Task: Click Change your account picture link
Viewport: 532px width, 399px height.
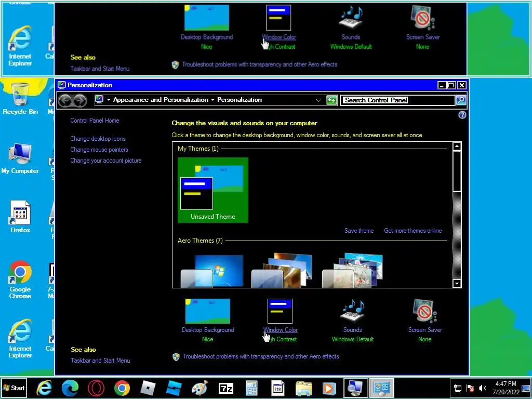Action: click(x=106, y=161)
